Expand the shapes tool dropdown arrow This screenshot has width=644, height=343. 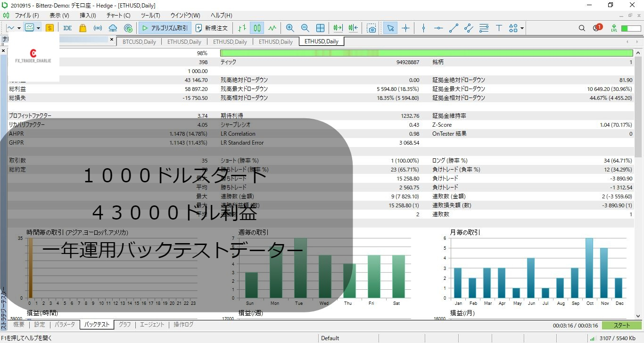(x=522, y=28)
